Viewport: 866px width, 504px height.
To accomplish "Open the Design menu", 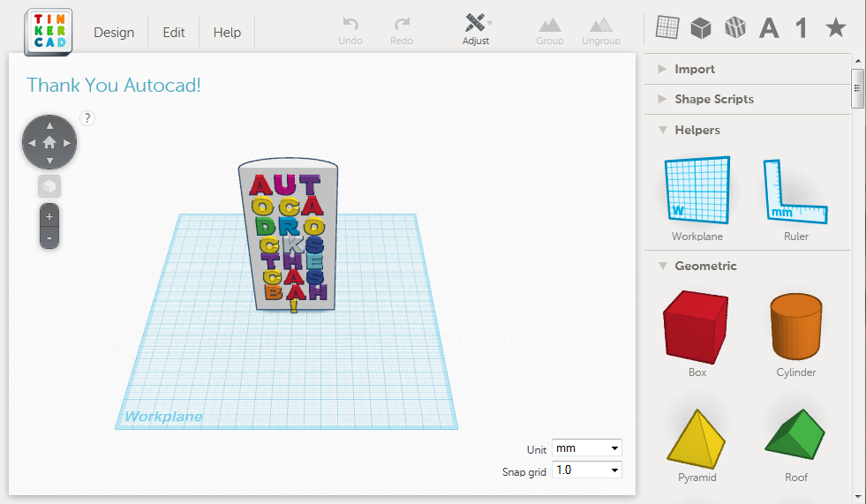I will 114,33.
